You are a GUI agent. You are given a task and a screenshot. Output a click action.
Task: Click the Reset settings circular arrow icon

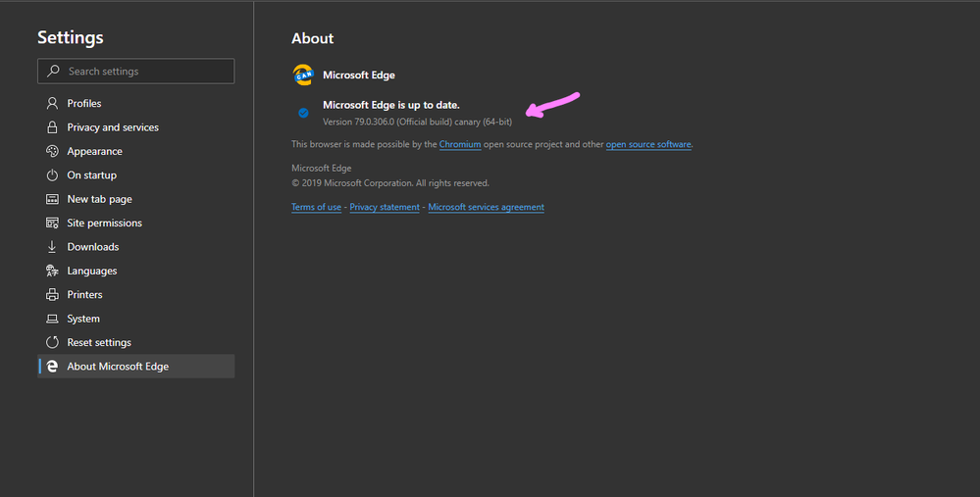tap(53, 342)
